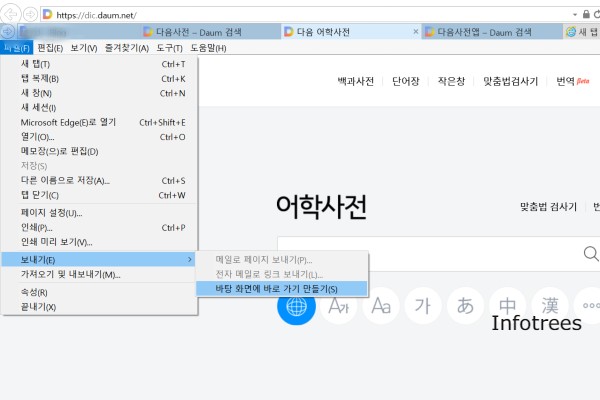Screen dimensions: 600x400
Task: Choose 탭 복제(B) menu entry
Action: [99, 78]
